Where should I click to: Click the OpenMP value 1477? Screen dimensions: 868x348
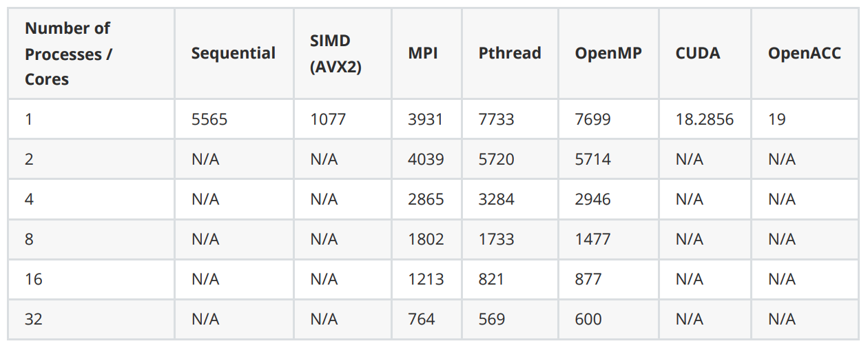592,240
